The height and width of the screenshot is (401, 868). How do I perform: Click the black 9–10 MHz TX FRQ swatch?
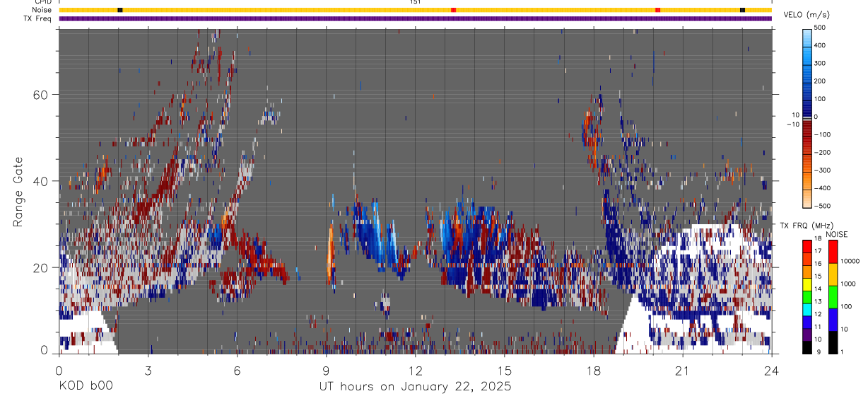click(x=807, y=347)
